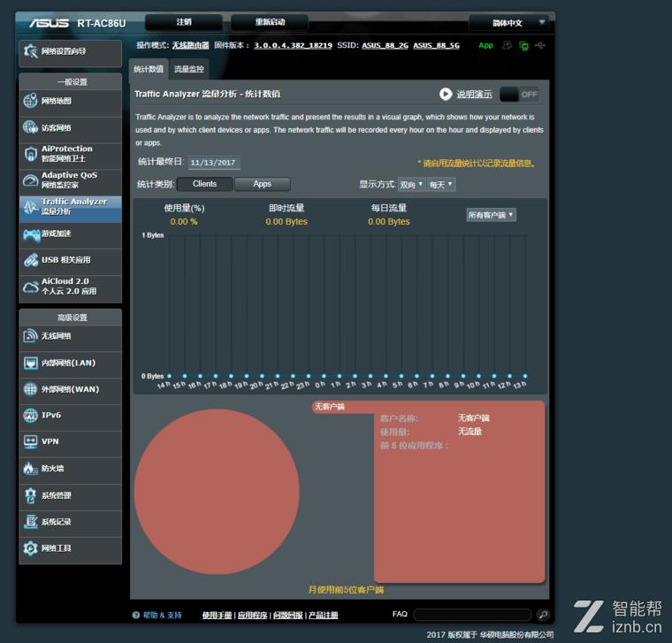Click the help & support question icon
Viewport: 672px width, 643px height.
(136, 615)
